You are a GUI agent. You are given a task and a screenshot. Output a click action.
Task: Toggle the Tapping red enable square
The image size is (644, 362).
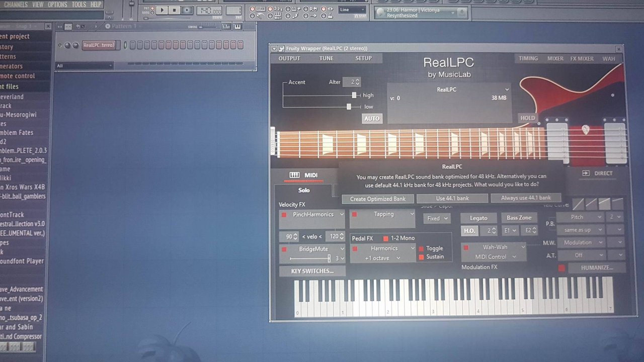(x=354, y=214)
